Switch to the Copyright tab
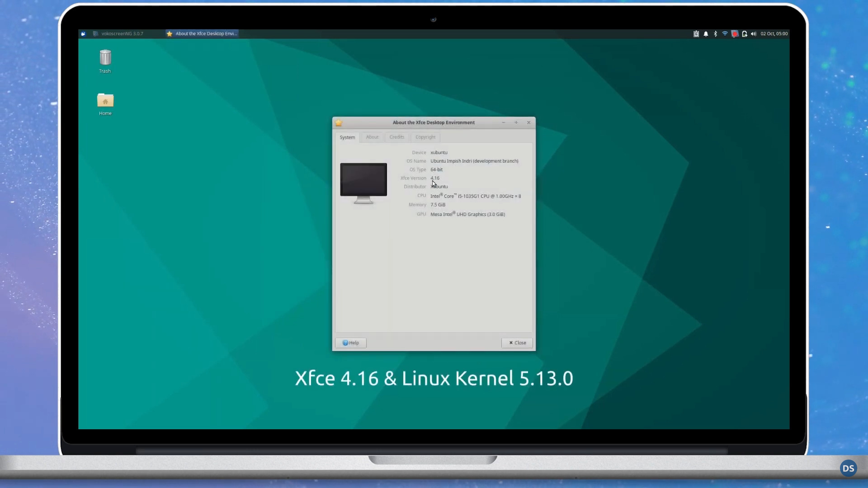 click(425, 137)
